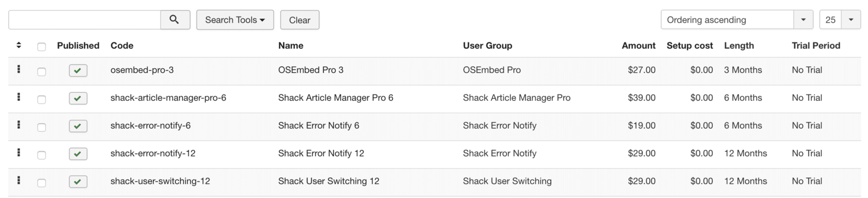The height and width of the screenshot is (198, 868).
Task: Toggle published checkmark for osembed-pro-3
Action: point(78,71)
